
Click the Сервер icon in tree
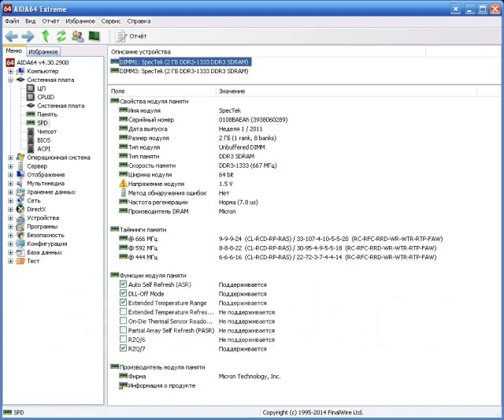20,166
